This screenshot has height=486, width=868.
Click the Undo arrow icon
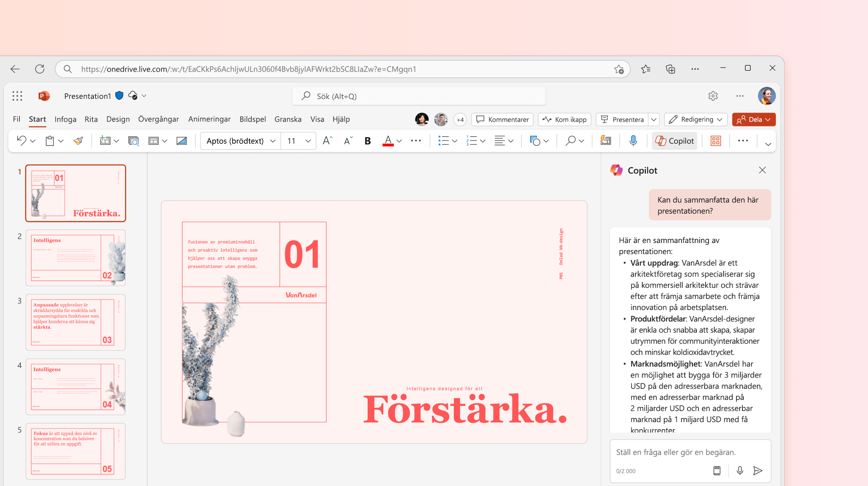(22, 141)
